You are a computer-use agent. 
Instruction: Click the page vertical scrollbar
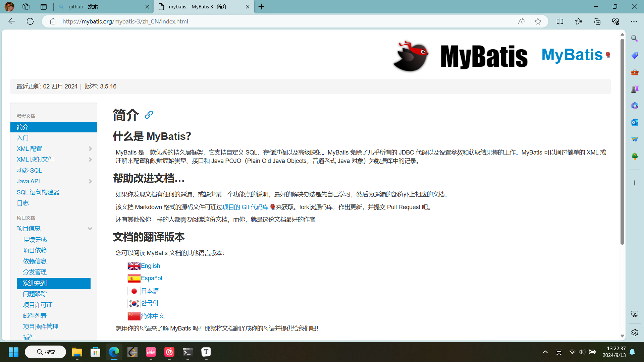pos(622,141)
